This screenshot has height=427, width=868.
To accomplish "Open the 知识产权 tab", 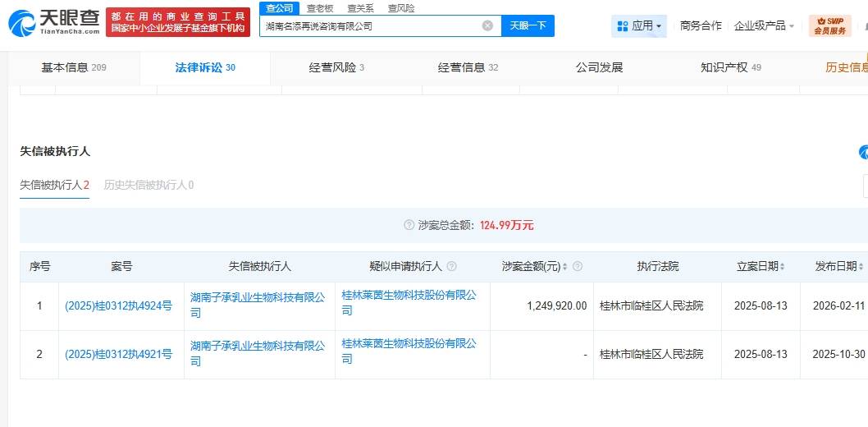I will 730,67.
